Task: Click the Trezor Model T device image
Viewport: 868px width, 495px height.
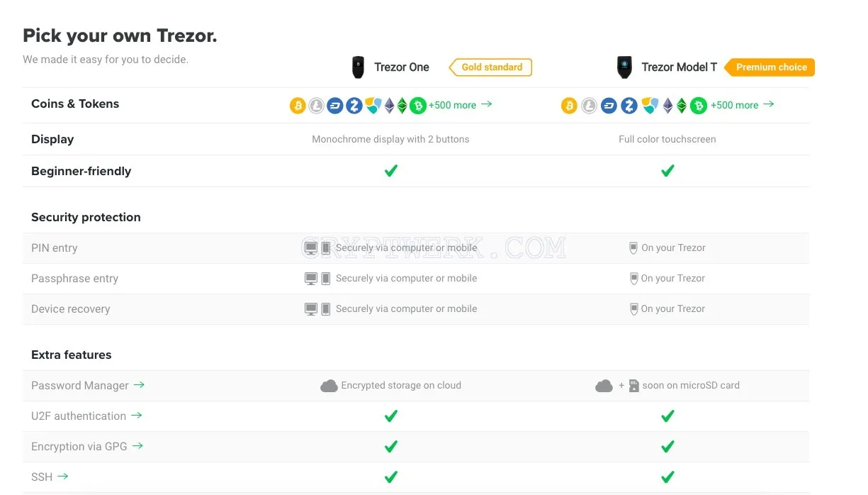Action: 624,67
